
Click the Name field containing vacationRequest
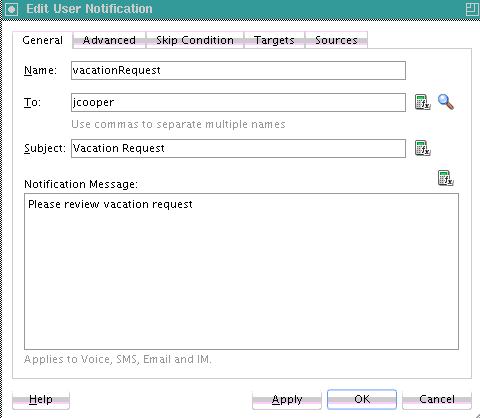pos(238,70)
